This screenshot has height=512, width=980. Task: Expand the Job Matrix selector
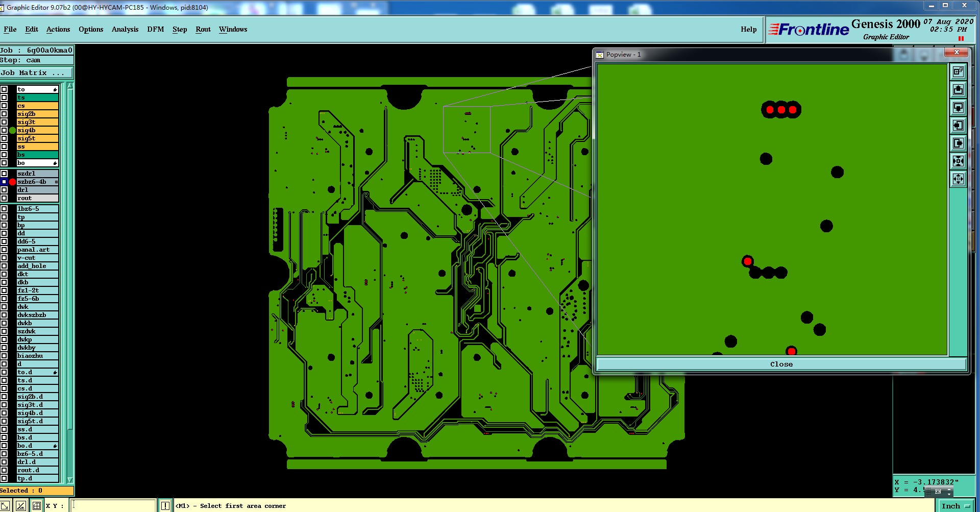pos(37,73)
